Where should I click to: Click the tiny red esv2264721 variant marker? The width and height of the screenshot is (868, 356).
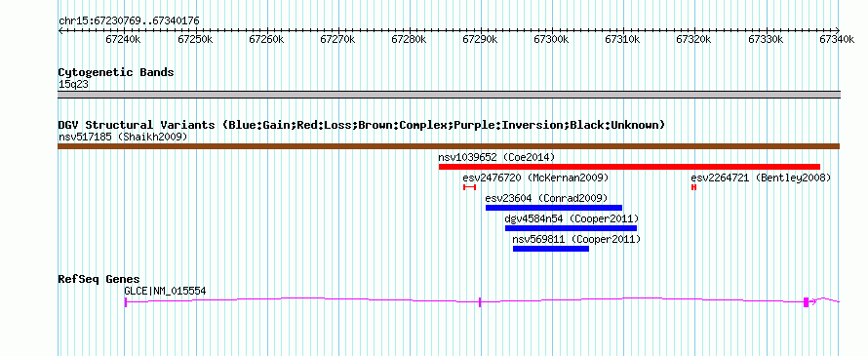[693, 187]
